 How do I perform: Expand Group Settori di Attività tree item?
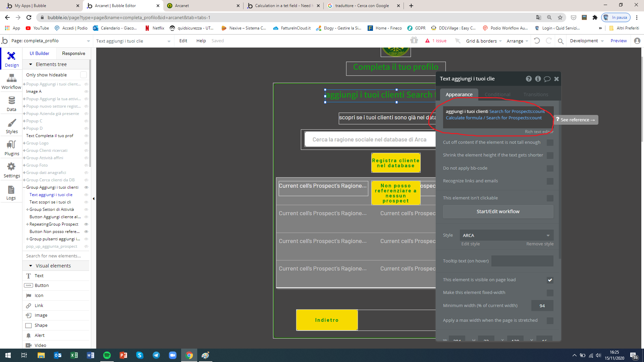[27, 209]
